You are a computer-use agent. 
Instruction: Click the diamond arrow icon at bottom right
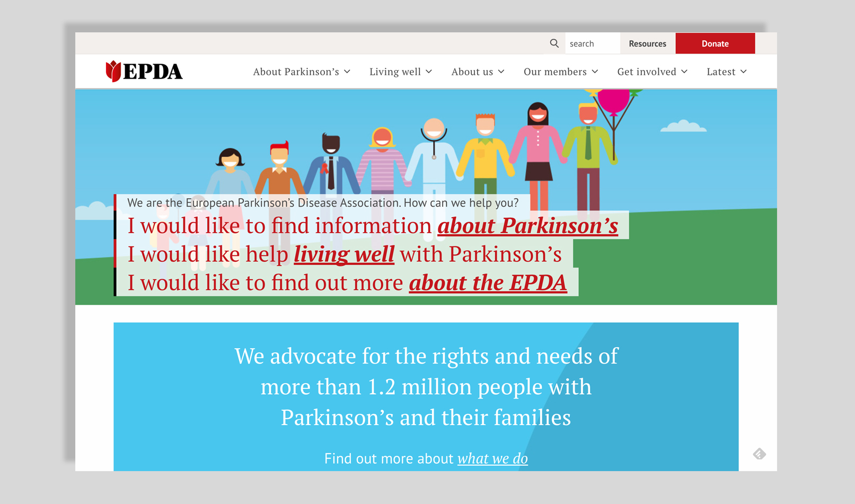click(759, 454)
